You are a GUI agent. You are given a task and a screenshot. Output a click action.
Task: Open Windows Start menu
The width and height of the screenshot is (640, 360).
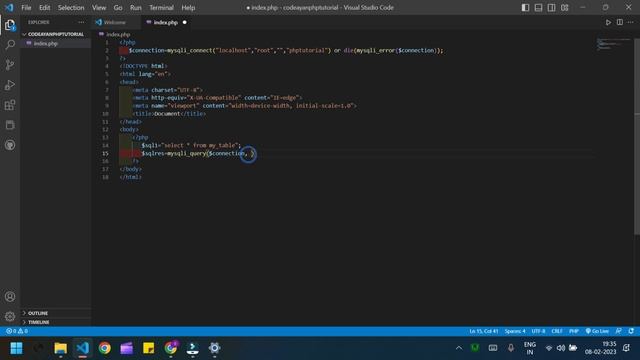click(x=17, y=348)
